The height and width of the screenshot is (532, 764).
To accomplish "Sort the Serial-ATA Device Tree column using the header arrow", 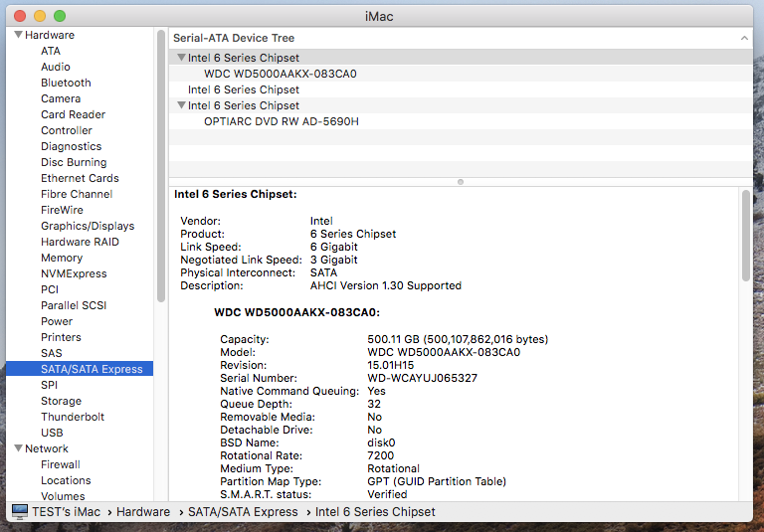I will click(x=744, y=38).
